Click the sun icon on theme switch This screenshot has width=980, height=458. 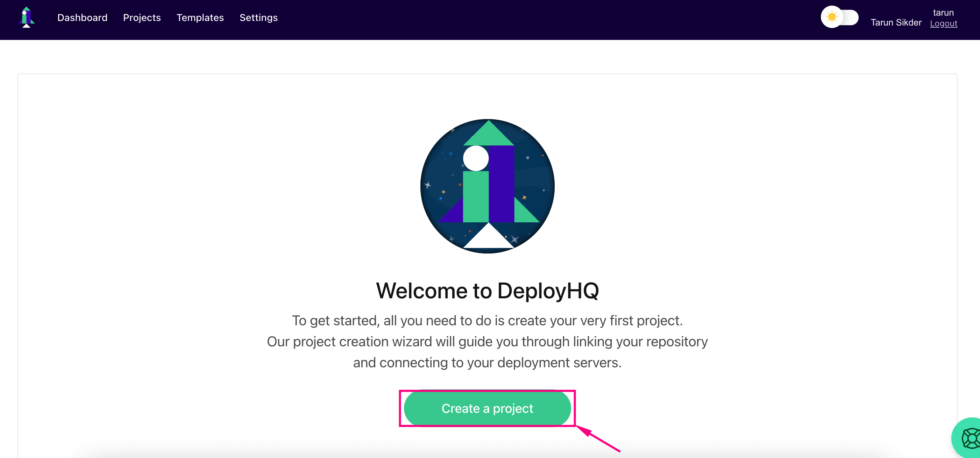[x=832, y=17]
